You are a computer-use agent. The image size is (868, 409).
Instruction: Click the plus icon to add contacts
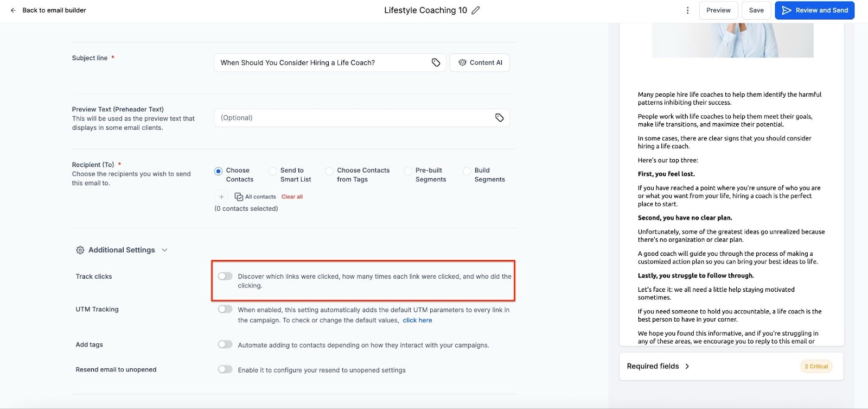pyautogui.click(x=221, y=197)
